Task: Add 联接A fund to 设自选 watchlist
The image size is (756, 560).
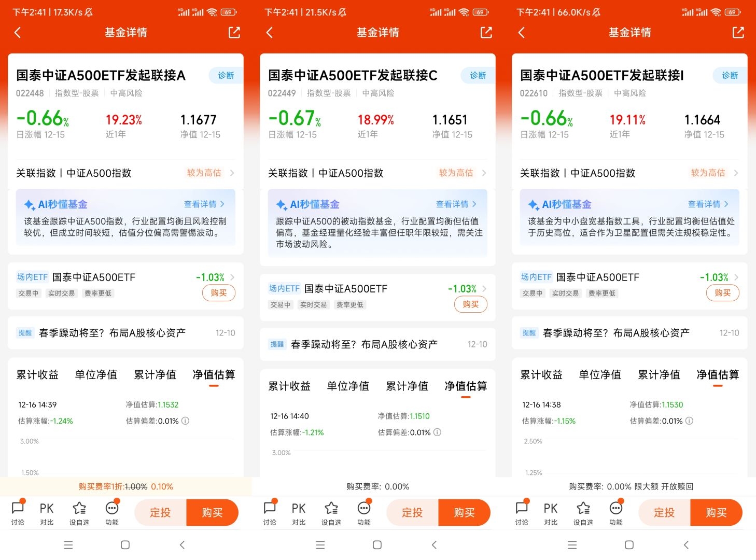Action: tap(79, 513)
